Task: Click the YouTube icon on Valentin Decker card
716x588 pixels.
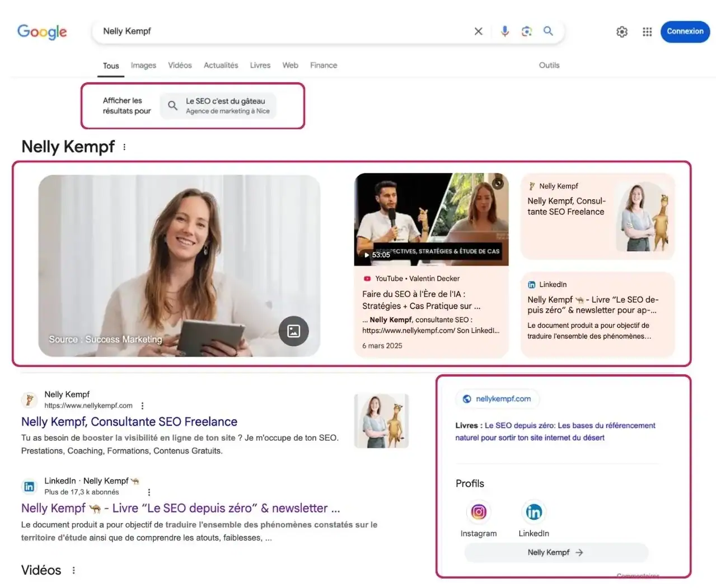Action: (367, 279)
